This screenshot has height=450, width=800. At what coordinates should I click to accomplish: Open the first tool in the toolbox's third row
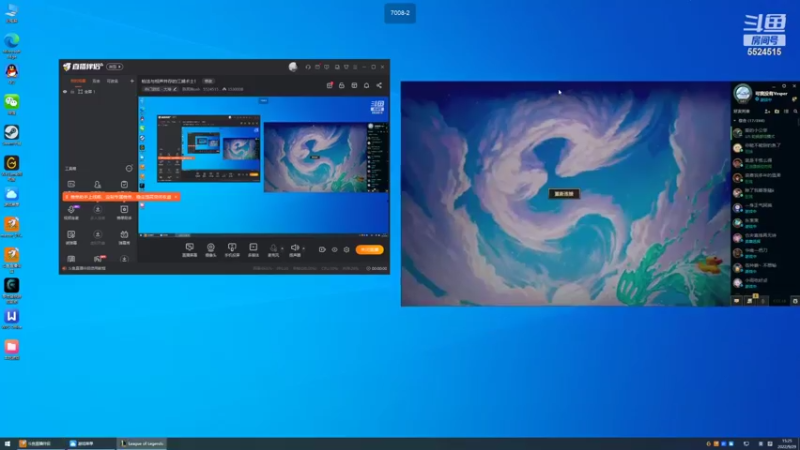[x=71, y=237]
